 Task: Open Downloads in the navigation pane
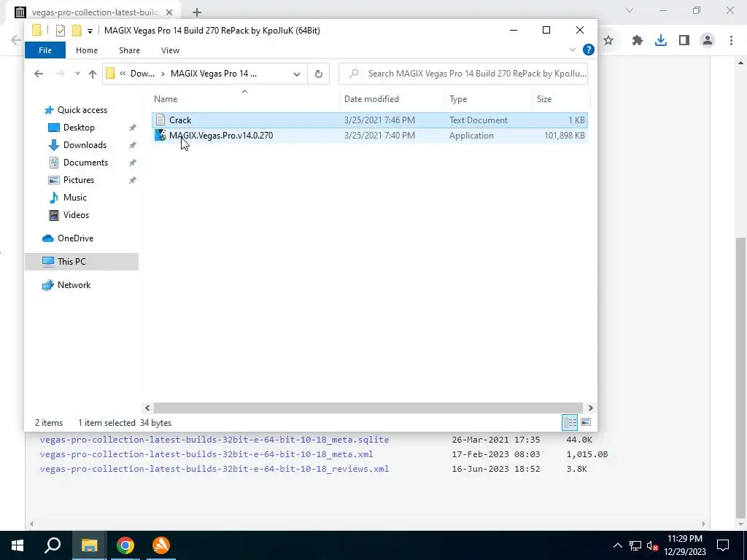click(85, 145)
